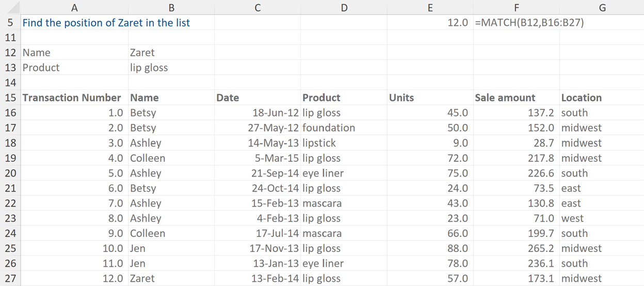Select column D header
Screen dimensions: 644x286
[344, 7]
